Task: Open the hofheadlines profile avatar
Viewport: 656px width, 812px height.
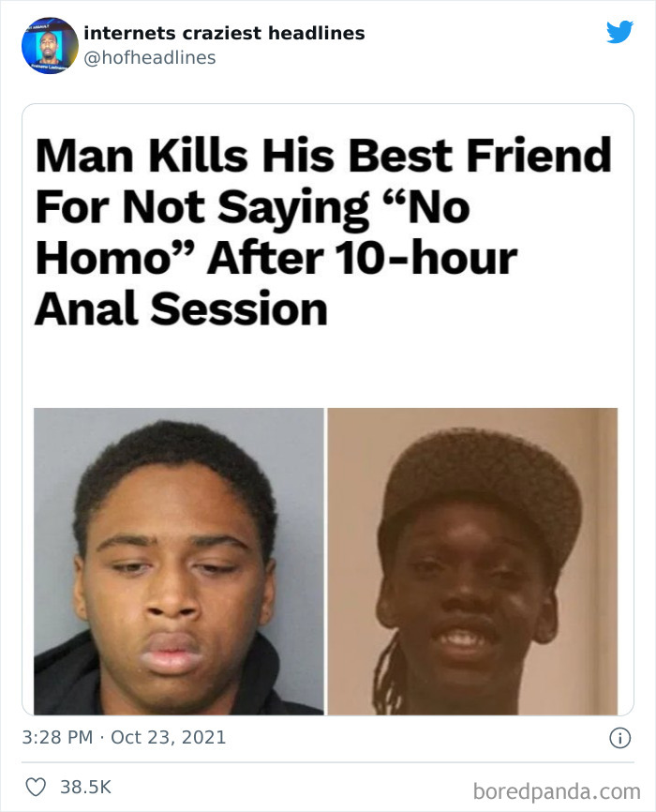Action: (x=50, y=46)
